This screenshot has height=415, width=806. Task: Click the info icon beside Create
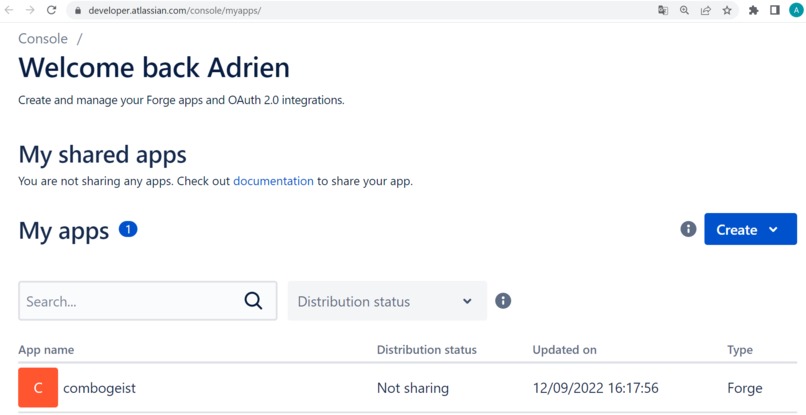click(x=688, y=229)
